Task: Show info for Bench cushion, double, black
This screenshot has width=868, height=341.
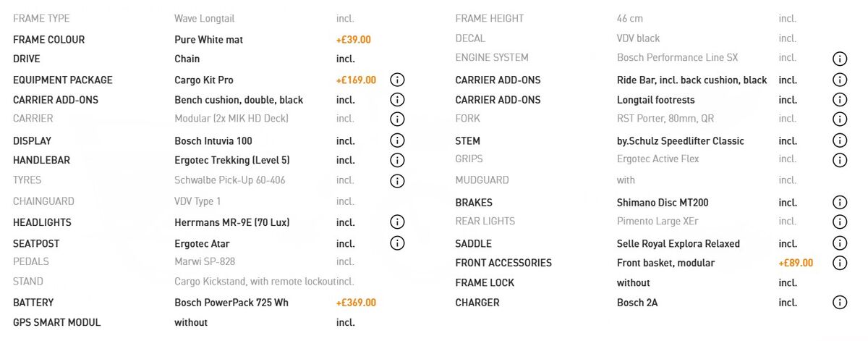Action: [x=397, y=99]
